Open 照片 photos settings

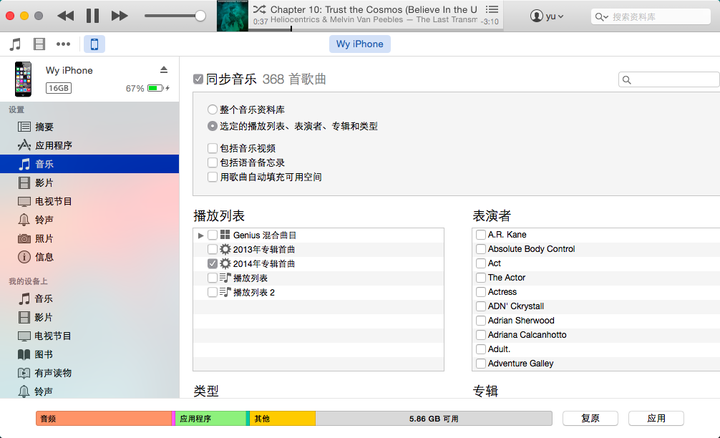pyautogui.click(x=90, y=238)
